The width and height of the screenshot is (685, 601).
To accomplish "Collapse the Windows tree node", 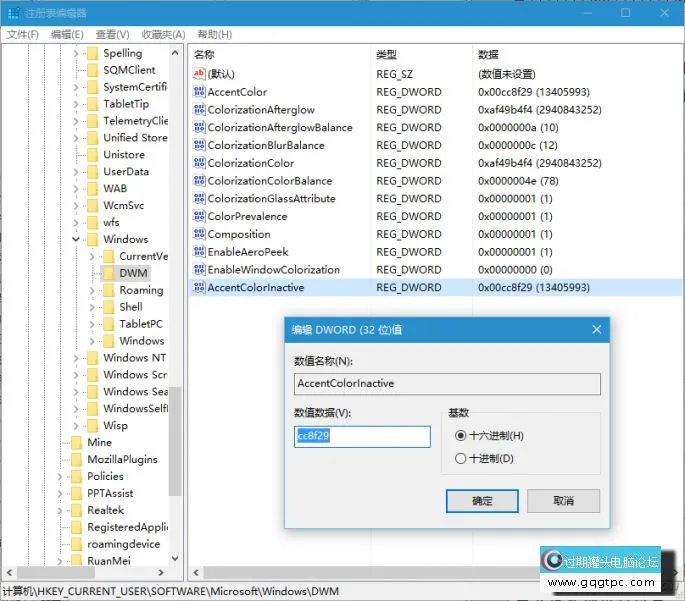I will click(x=78, y=240).
